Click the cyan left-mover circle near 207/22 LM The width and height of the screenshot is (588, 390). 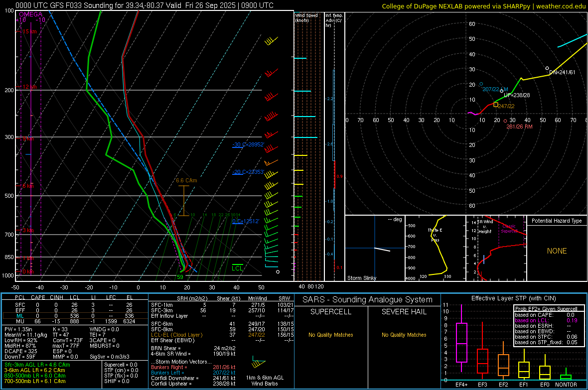pyautogui.click(x=481, y=84)
